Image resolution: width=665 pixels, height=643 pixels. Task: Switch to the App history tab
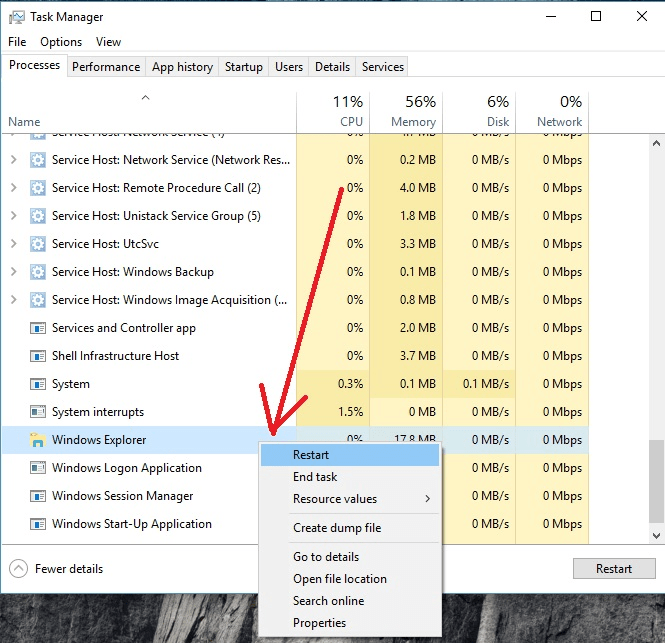(x=182, y=67)
